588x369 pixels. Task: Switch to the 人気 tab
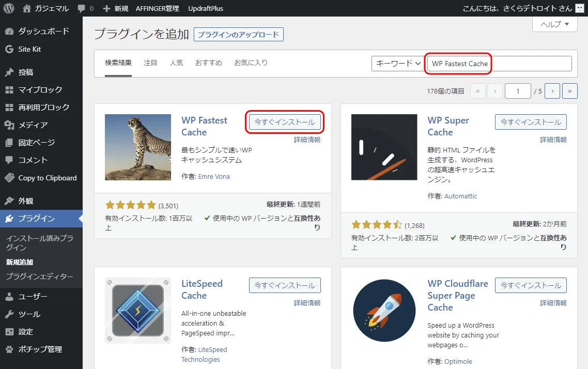tap(176, 63)
